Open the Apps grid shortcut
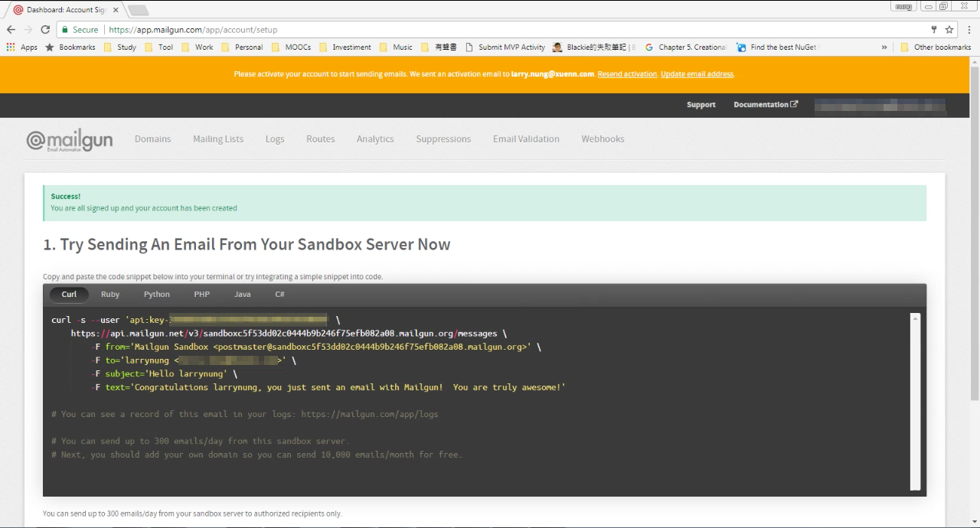This screenshot has height=528, width=980. click(x=22, y=47)
